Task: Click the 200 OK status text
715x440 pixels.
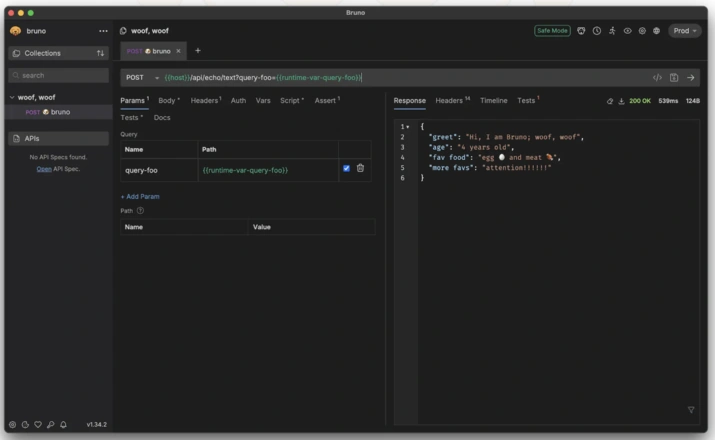Action: tap(640, 101)
